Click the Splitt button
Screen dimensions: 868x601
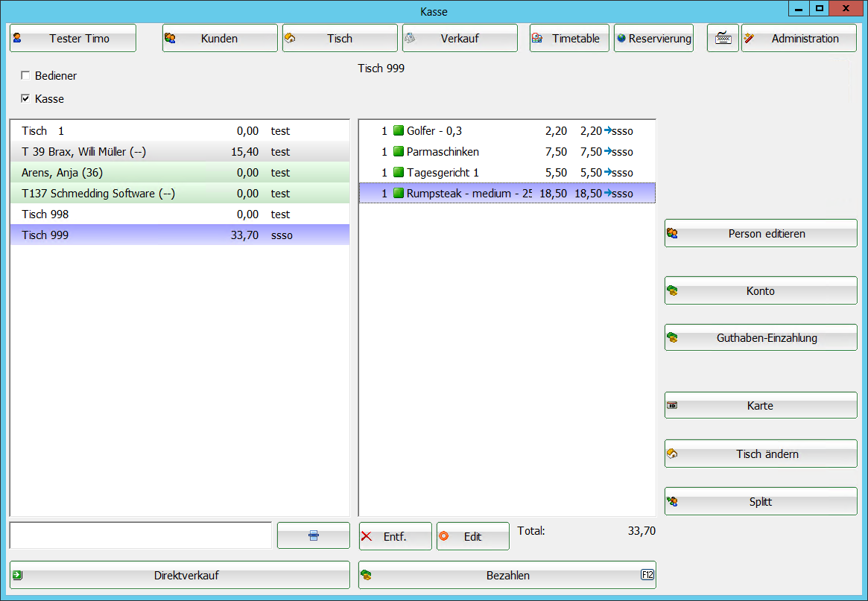click(761, 502)
